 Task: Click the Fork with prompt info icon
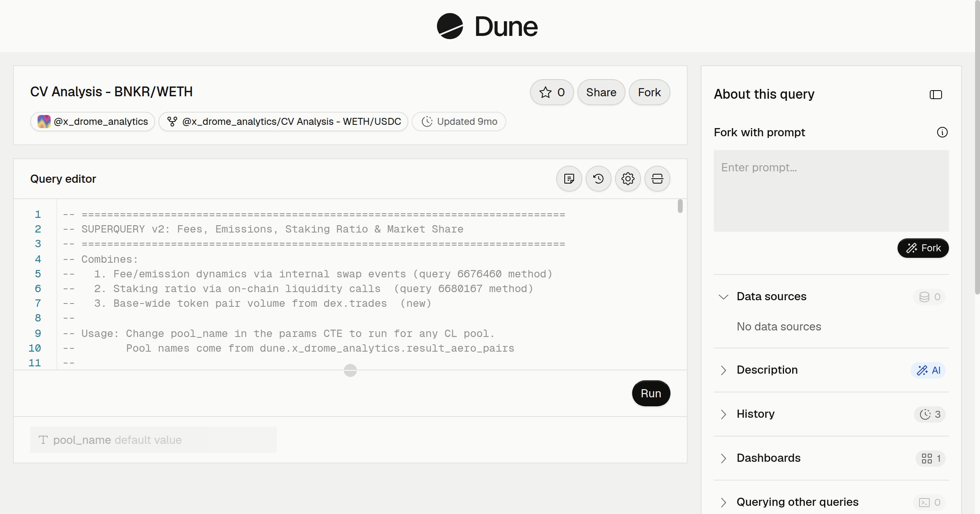click(942, 132)
